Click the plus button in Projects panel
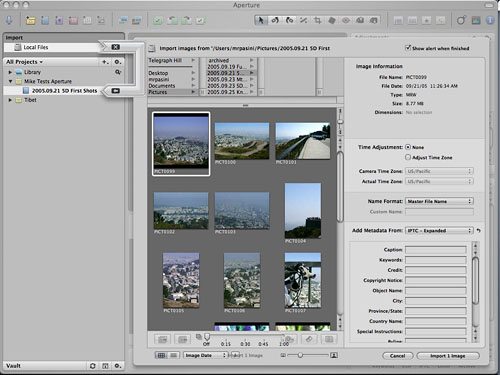The height and width of the screenshot is (375, 500). [x=105, y=62]
